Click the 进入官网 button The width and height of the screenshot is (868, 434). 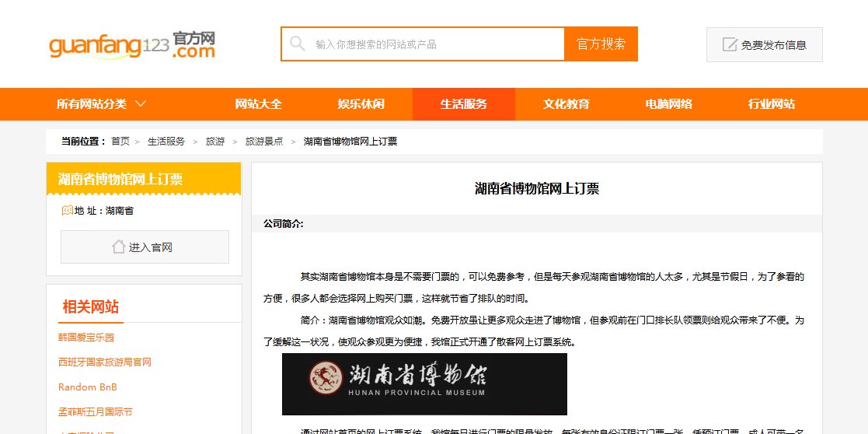(x=145, y=247)
